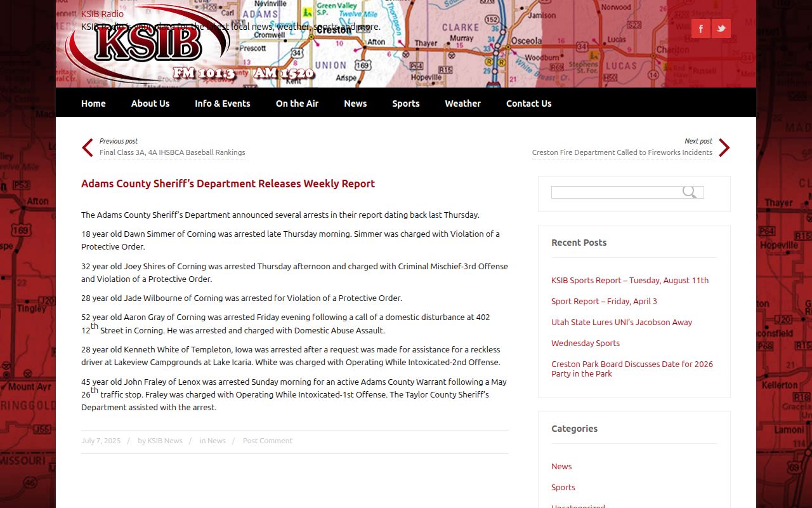This screenshot has height=508, width=812.
Task: Click the article title Adams County Sheriff's Department
Action: click(228, 184)
